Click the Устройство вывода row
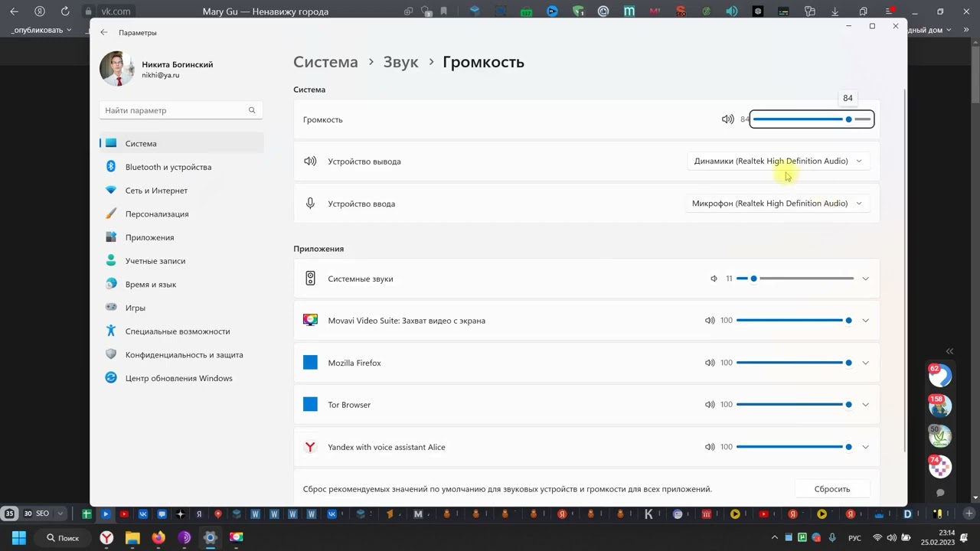 tap(586, 161)
